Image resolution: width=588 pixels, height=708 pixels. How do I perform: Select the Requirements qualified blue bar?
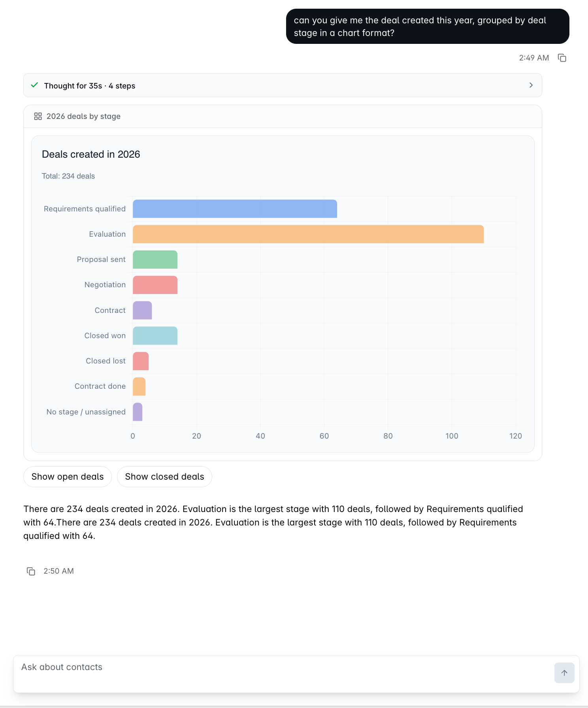(x=235, y=209)
